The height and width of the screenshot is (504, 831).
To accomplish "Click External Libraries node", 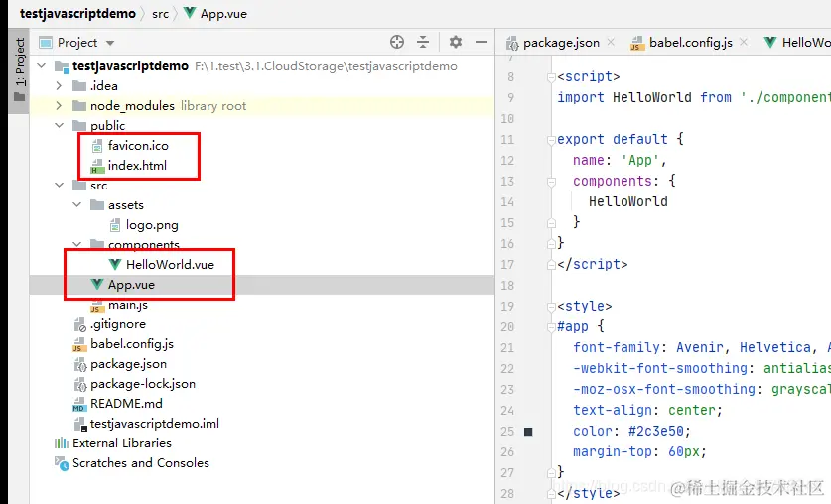I will (122, 443).
